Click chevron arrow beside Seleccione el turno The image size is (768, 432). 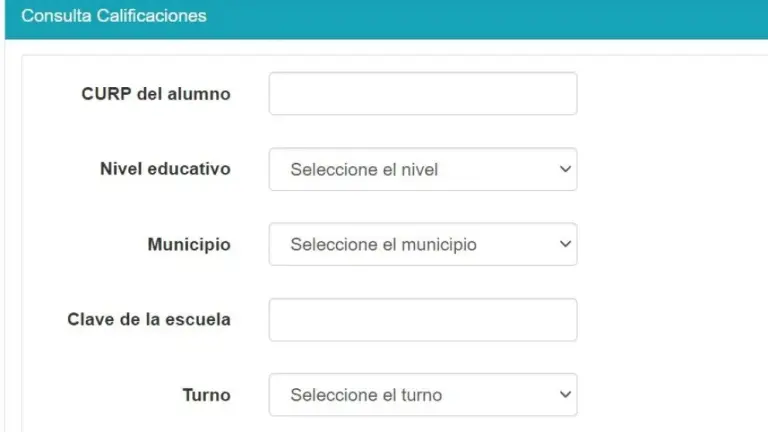(x=565, y=394)
